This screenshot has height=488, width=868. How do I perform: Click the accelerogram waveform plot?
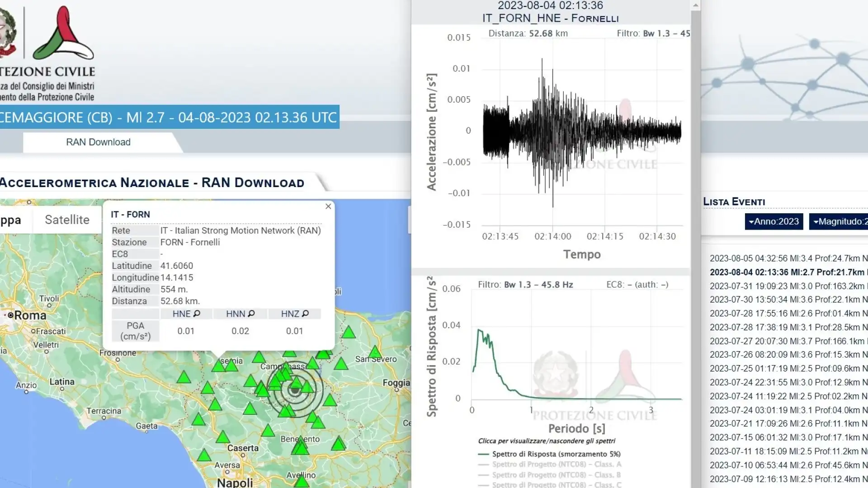coord(582,132)
